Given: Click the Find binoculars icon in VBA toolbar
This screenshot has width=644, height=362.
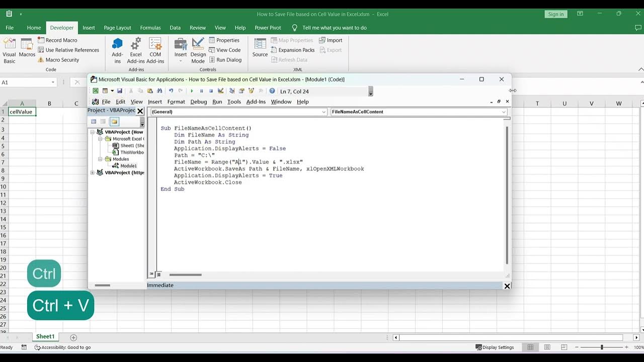Looking at the screenshot, I should click(159, 91).
